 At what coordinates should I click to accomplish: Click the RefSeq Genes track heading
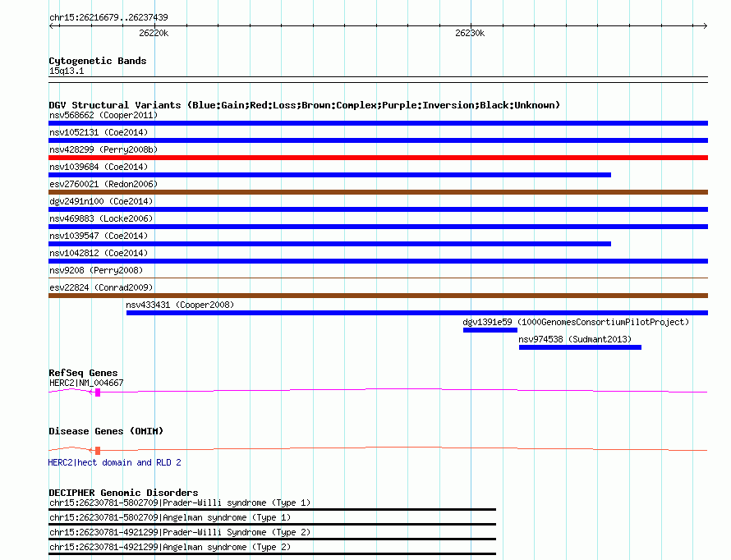[x=83, y=373]
